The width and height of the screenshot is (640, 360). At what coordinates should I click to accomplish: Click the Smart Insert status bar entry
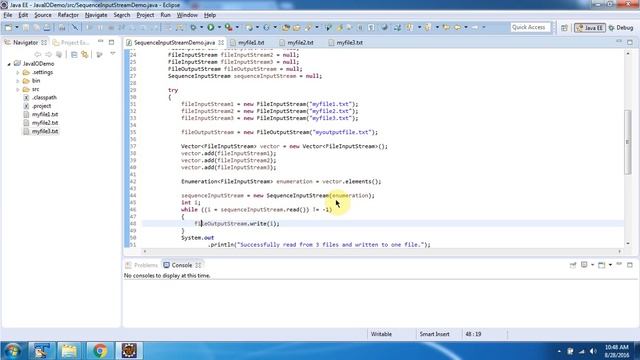[434, 334]
